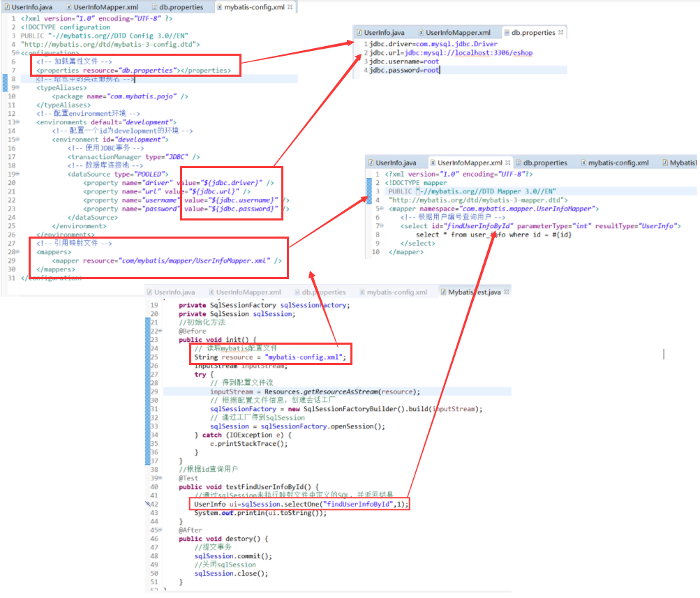The image size is (700, 598).
Task: Click the properties resource="db.properties" line
Action: [x=134, y=70]
